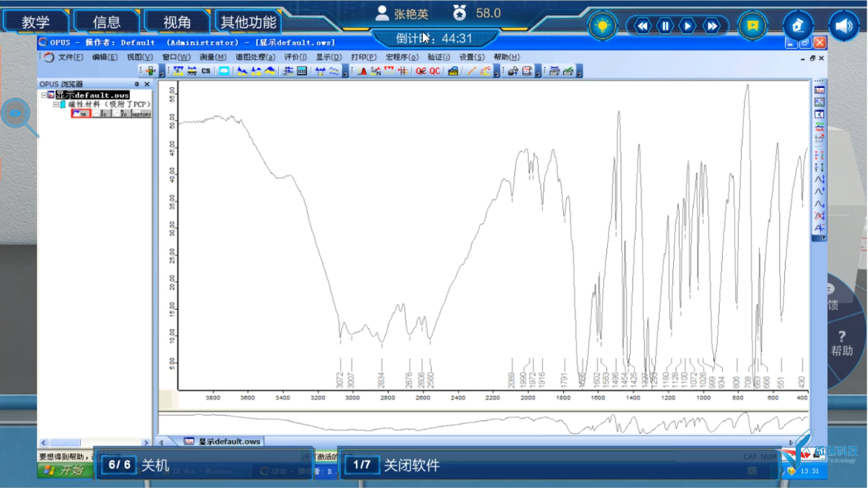Click the magnifier eye icon at left edge
Viewport: 868px width, 488px height.
16,113
